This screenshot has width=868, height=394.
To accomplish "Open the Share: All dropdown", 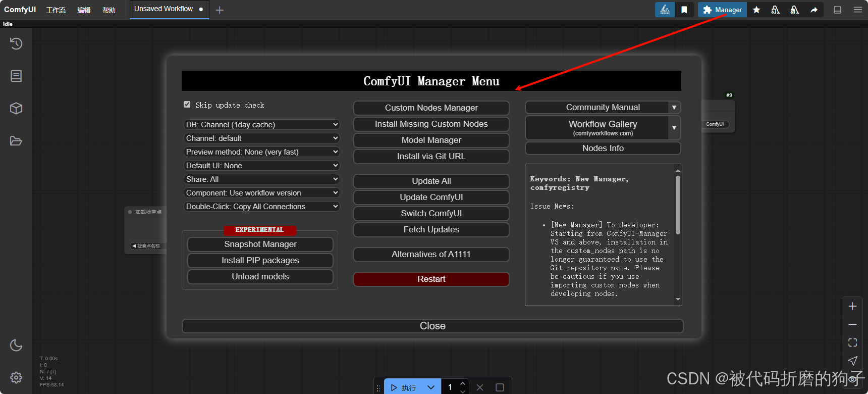I will point(261,179).
